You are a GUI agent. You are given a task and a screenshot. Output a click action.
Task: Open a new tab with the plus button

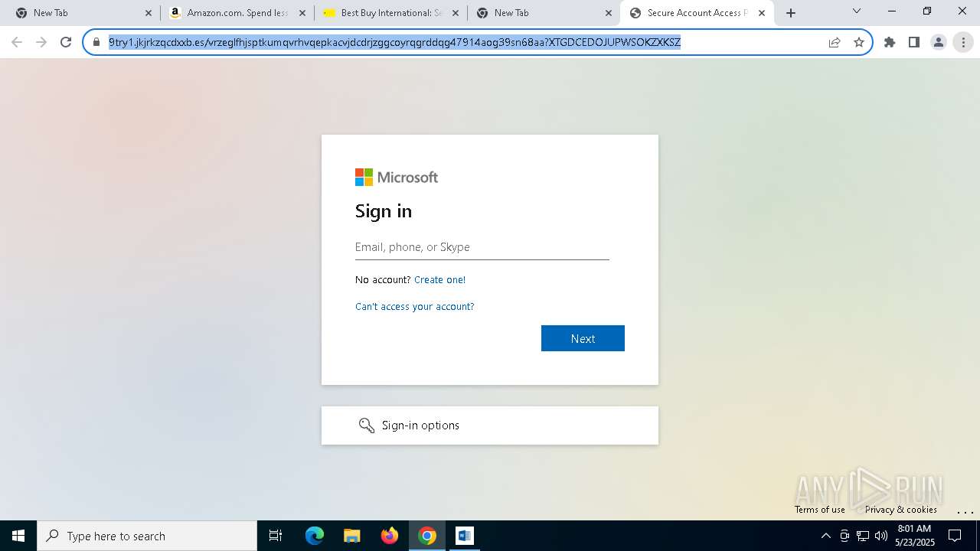[x=791, y=13]
